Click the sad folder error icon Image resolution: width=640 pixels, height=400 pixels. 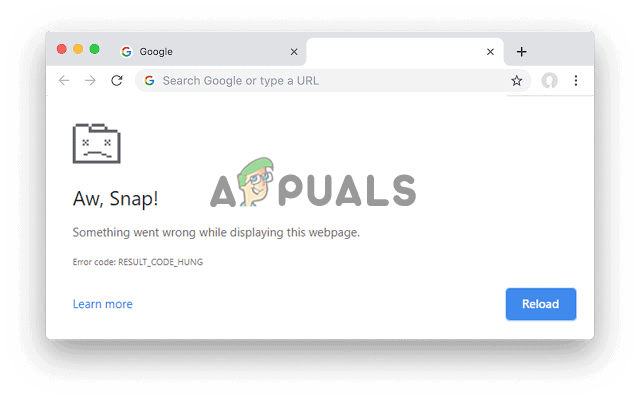97,143
